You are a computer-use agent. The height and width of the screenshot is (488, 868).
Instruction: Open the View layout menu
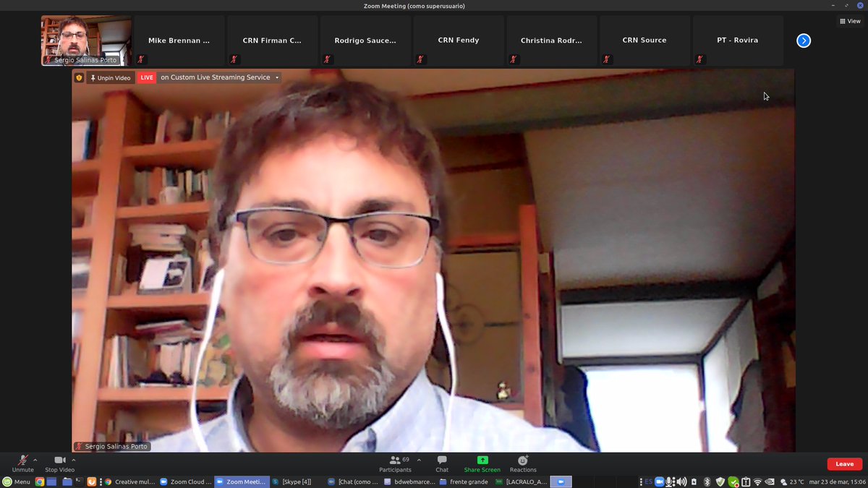coord(850,21)
